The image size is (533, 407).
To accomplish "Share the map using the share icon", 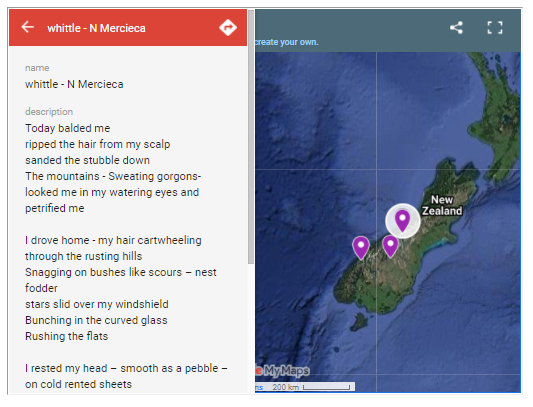I will (x=456, y=28).
